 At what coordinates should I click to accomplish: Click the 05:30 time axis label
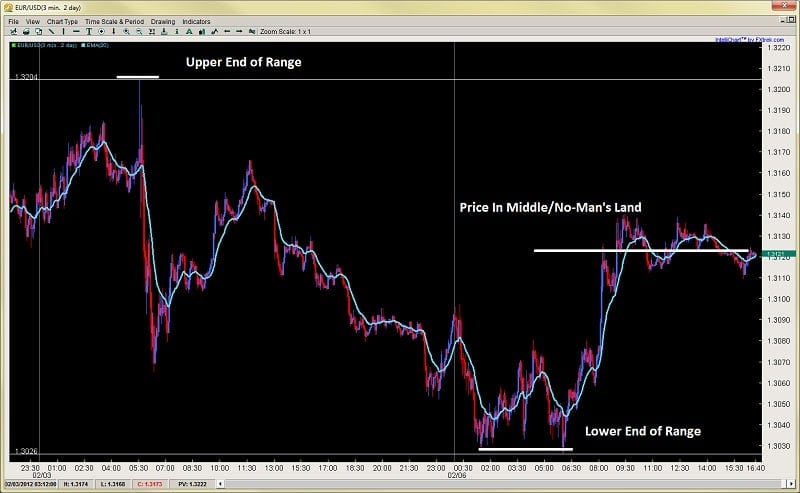138,468
